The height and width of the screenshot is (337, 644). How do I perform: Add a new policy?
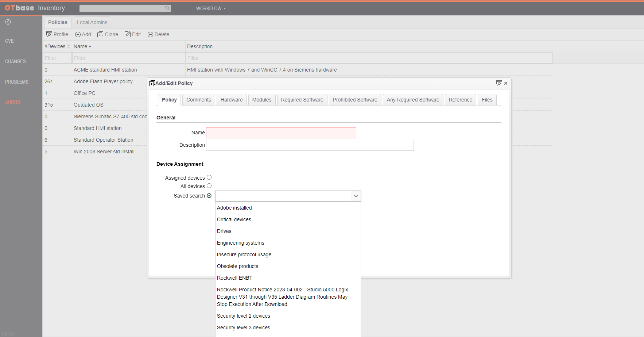83,34
